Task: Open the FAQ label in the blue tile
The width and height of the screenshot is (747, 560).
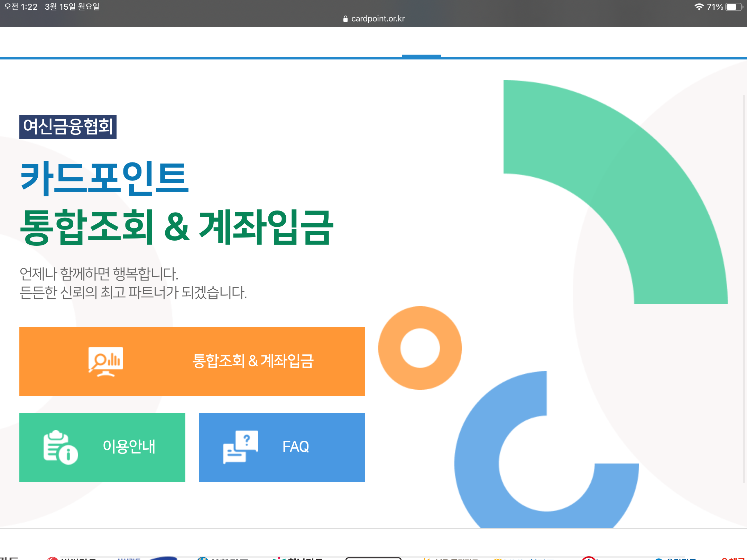Action: pyautogui.click(x=296, y=447)
